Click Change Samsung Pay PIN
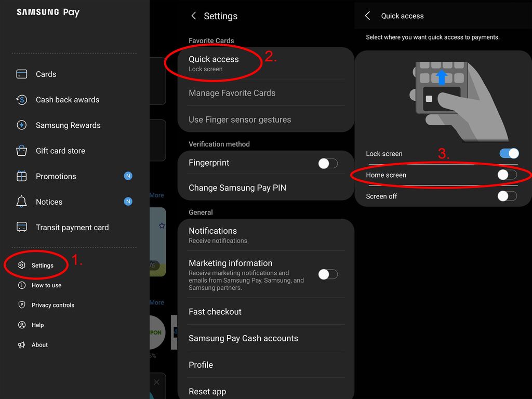This screenshot has width=532, height=399. (x=237, y=187)
